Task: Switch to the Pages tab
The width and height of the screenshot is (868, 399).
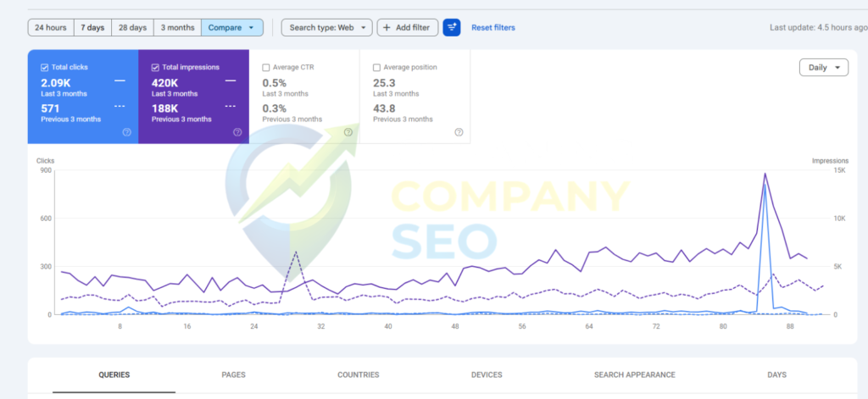Action: tap(233, 374)
